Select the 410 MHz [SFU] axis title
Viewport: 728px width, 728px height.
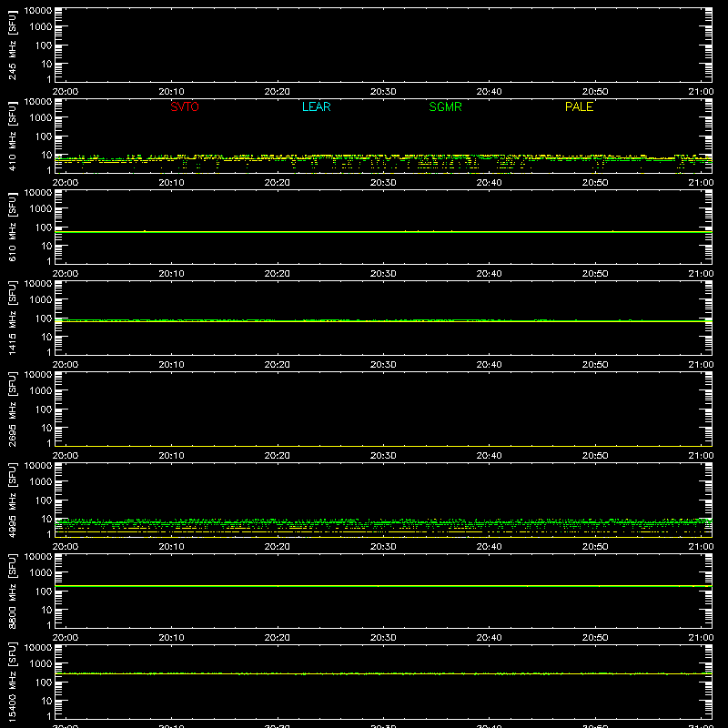[12, 136]
